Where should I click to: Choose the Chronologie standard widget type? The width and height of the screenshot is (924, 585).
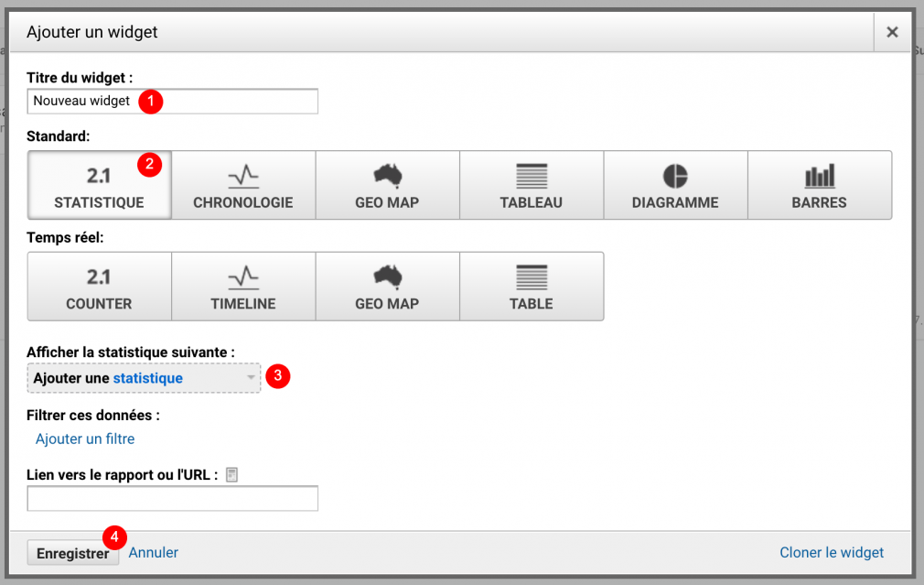[x=243, y=185]
